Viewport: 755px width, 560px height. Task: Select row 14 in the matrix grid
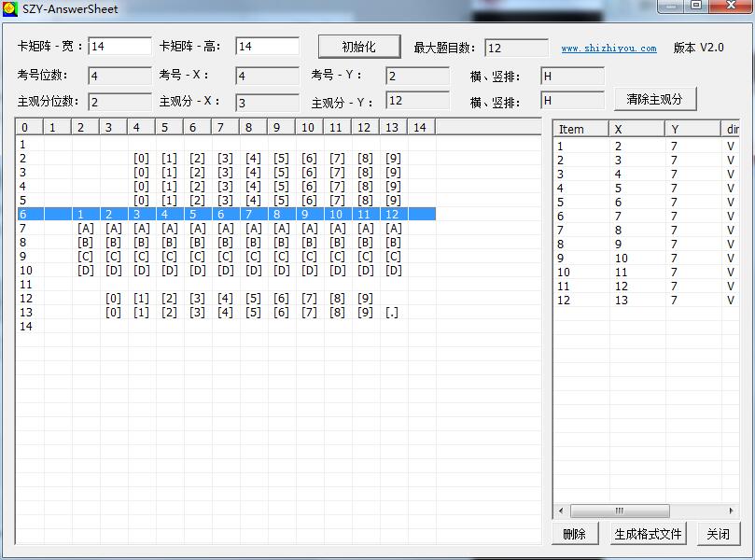click(x=226, y=326)
